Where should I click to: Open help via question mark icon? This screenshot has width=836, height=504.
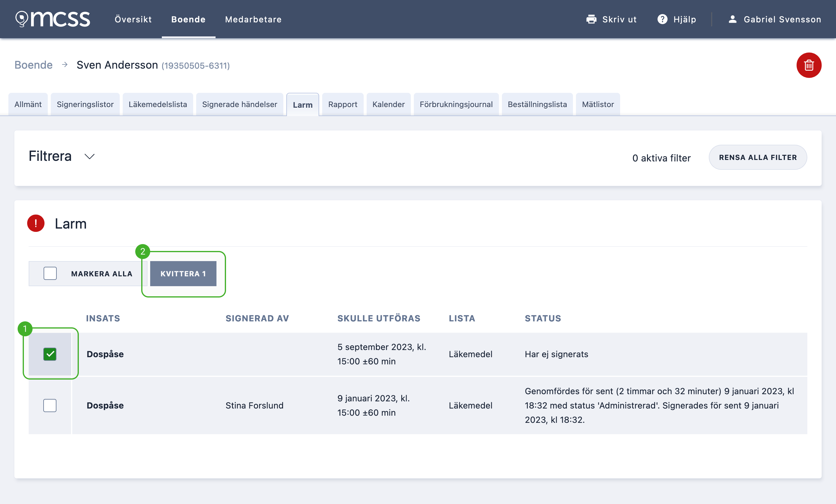(662, 19)
